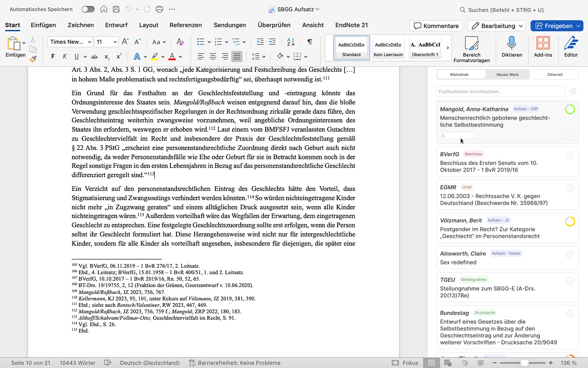Switch to the Neues Werk tab
588x368 pixels.
[507, 74]
